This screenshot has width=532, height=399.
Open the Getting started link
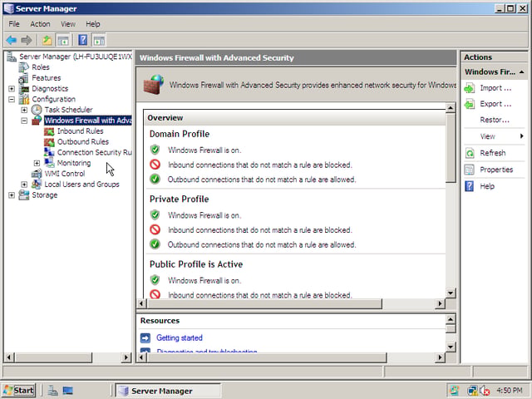[x=180, y=338]
